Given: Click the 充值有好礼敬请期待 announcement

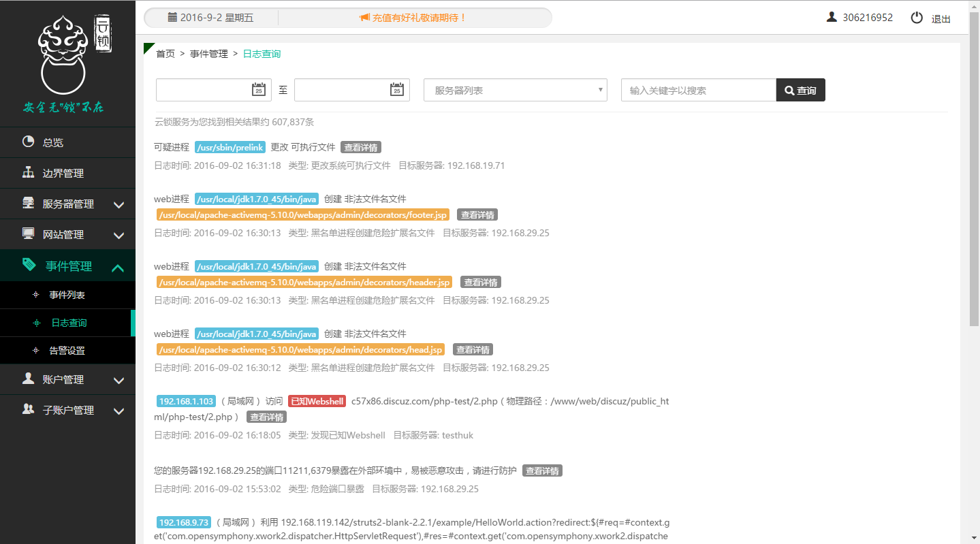Looking at the screenshot, I should 419,18.
